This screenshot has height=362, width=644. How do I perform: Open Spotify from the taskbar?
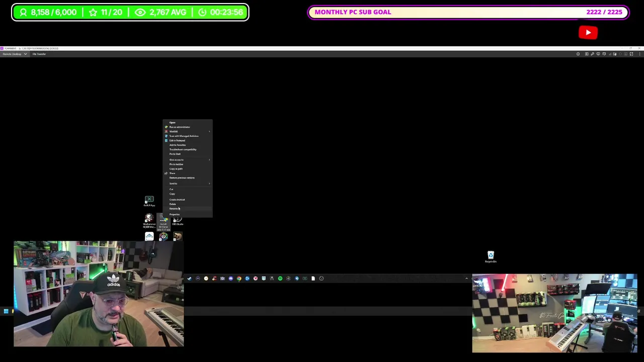pos(280,279)
